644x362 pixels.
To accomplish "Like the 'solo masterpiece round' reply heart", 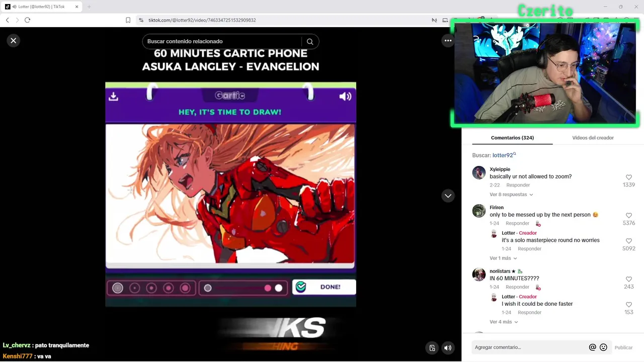I will (x=629, y=241).
